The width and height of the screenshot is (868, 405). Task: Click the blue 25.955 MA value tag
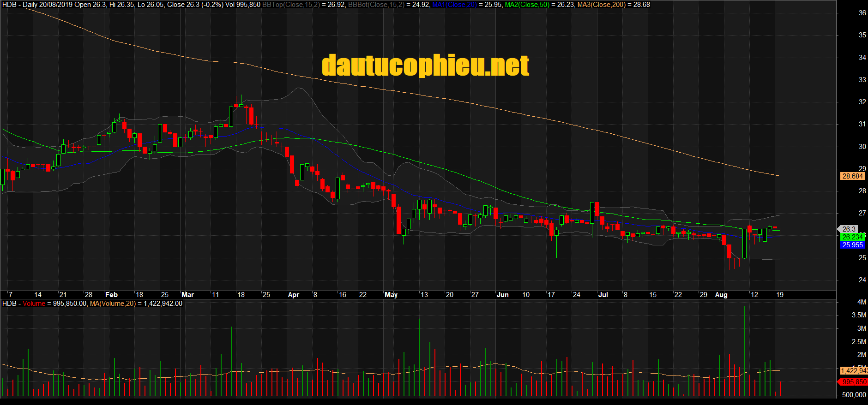tap(852, 245)
